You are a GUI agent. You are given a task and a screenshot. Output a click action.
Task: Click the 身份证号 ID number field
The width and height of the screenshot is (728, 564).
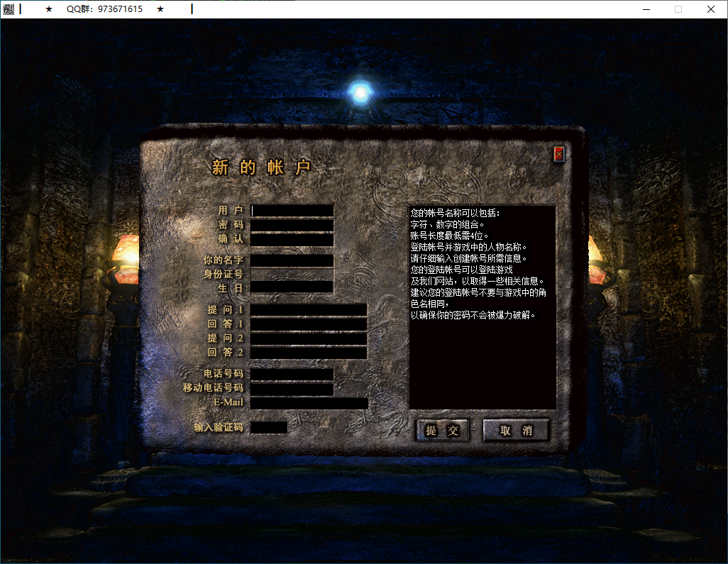pyautogui.click(x=292, y=275)
